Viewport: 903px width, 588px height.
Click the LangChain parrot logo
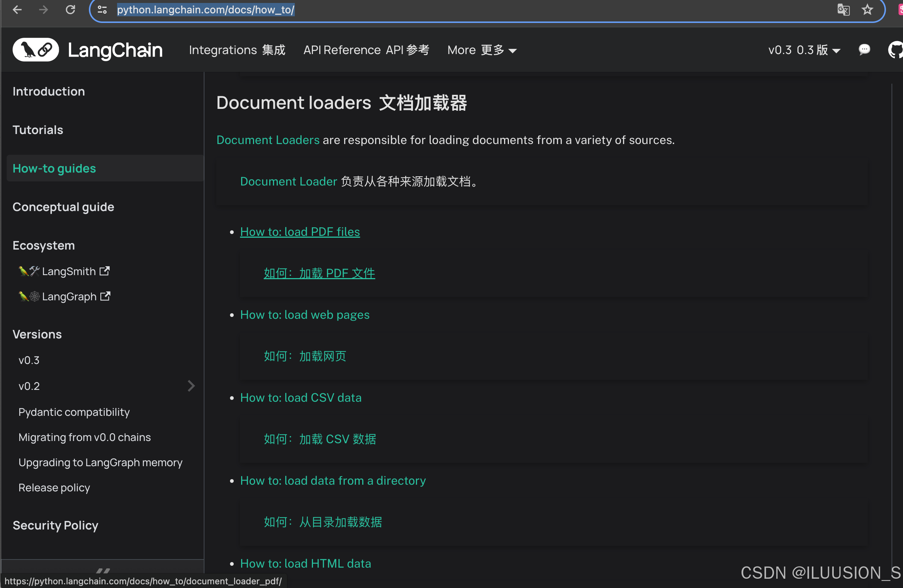click(36, 50)
